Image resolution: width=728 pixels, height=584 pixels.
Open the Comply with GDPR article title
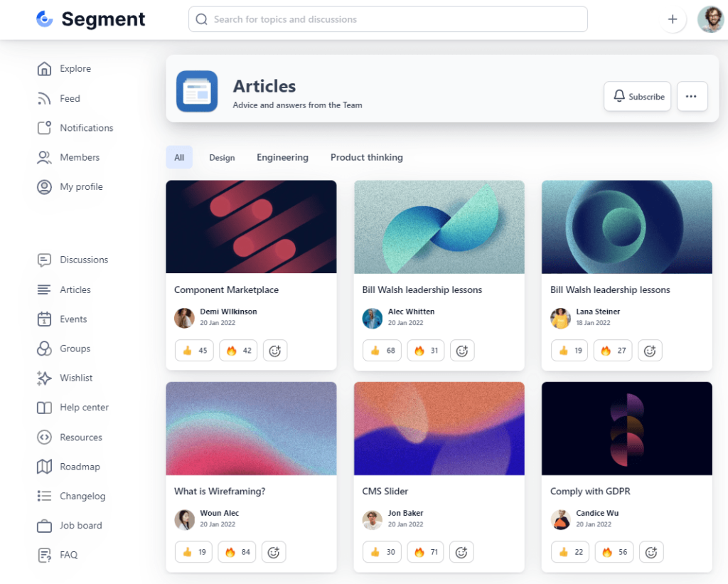click(590, 492)
